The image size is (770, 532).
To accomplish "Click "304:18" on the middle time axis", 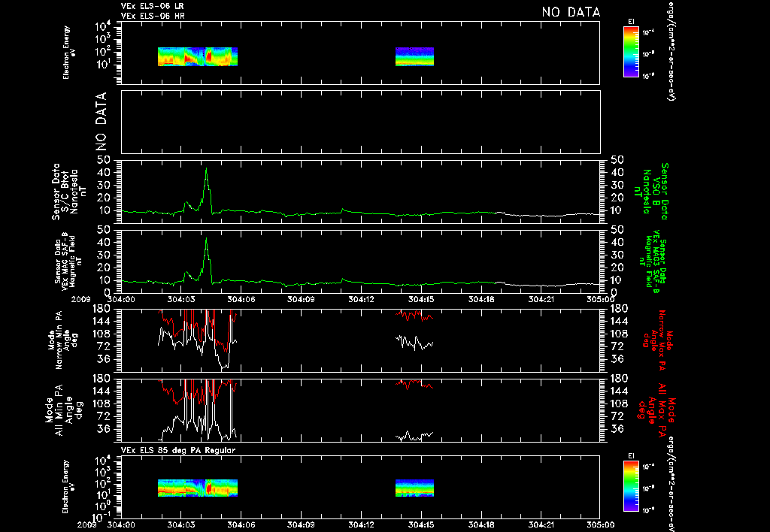I will pyautogui.click(x=480, y=299).
